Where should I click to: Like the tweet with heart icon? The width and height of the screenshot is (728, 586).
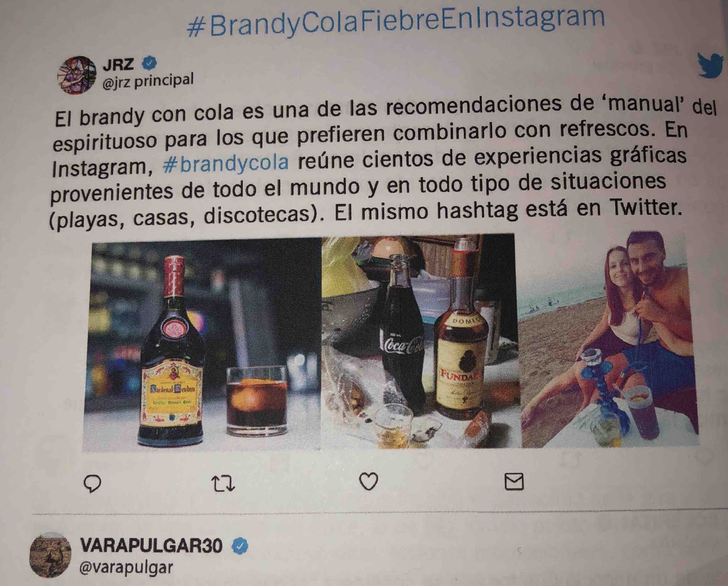(x=368, y=481)
